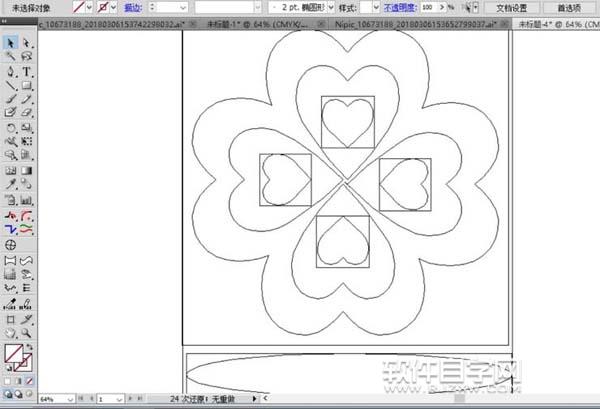Select the Direct Selection tool
Viewport: 600px width, 409px height.
click(27, 43)
